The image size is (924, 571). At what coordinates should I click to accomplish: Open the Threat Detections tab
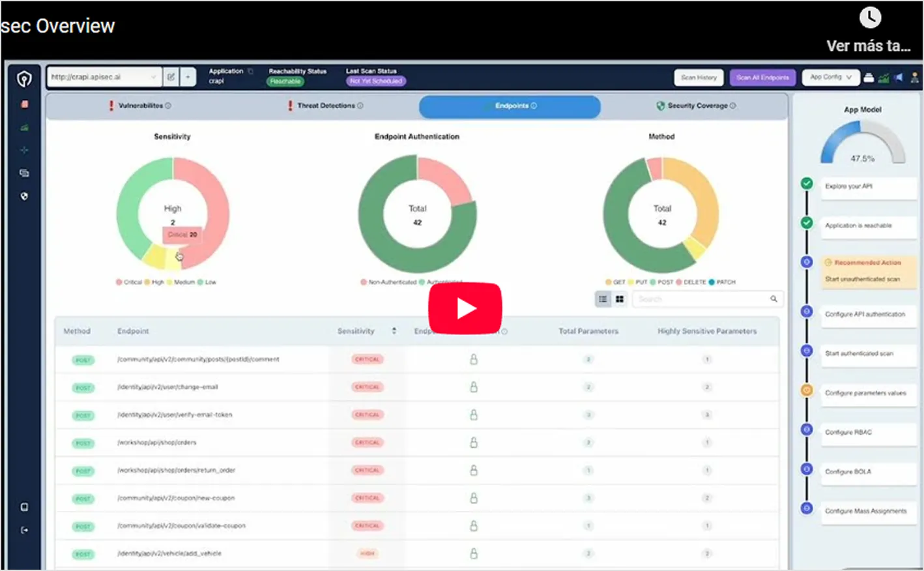[x=326, y=106]
